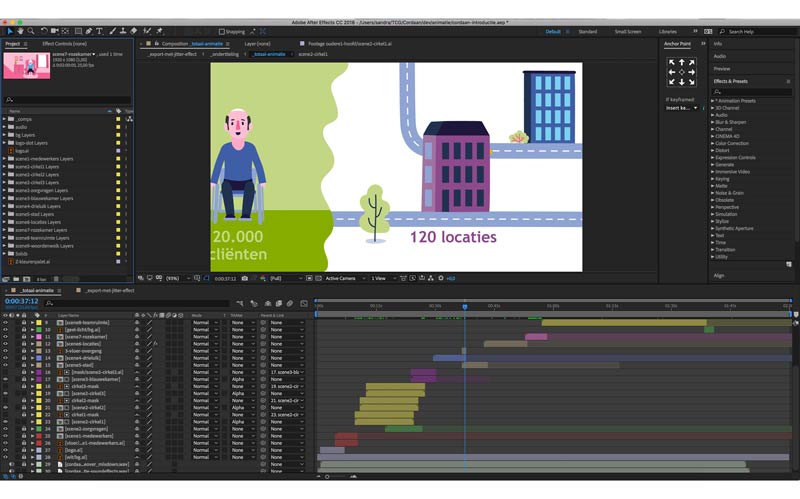This screenshot has height=499, width=800.
Task: Hide layer 11 scene7-rozekamer eye toggle
Action: (6, 337)
